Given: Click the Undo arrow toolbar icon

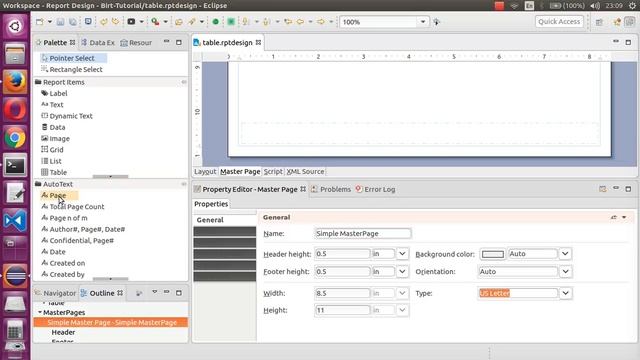Looking at the screenshot, I should [103, 22].
